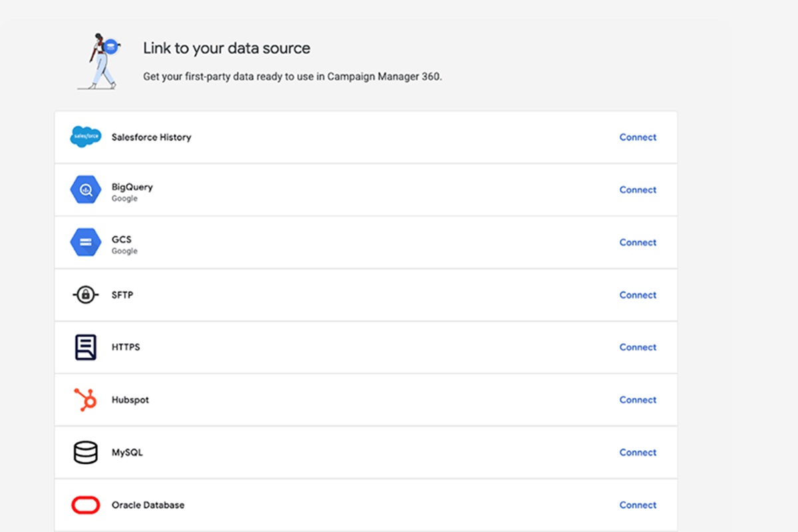
Task: Connect the Salesforce History data source
Action: click(638, 137)
